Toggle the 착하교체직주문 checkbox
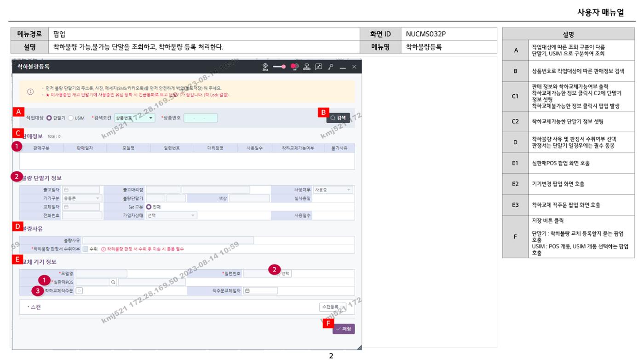This screenshot has width=644, height=362. click(x=79, y=291)
